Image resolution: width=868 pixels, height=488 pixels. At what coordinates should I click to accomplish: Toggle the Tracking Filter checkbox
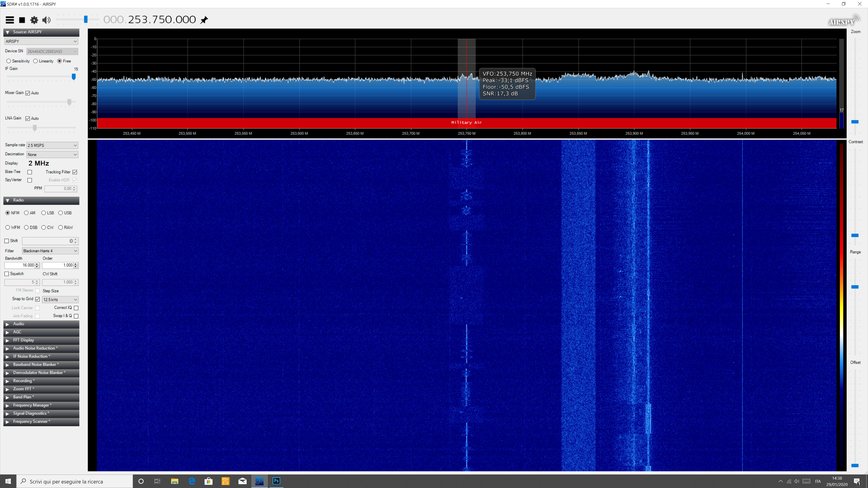75,172
